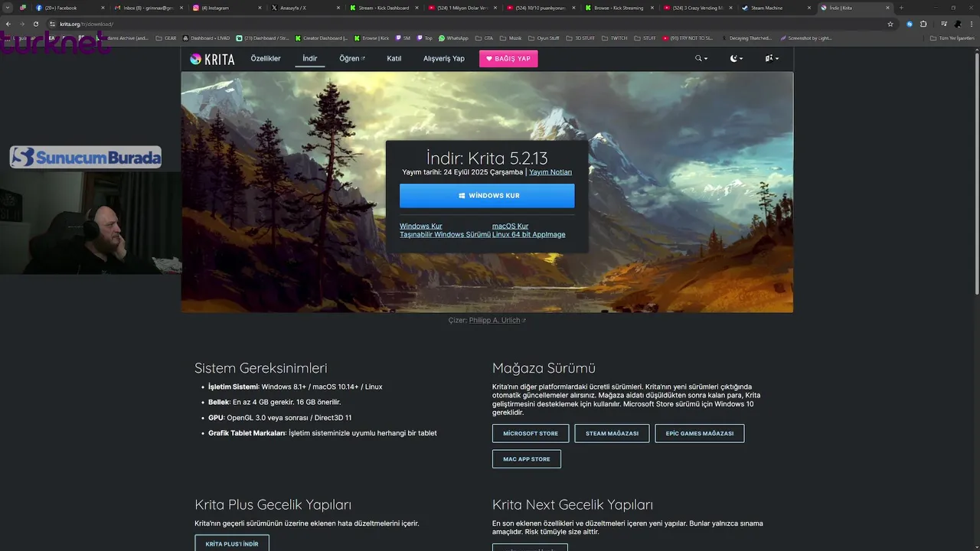Open the Katıl navigation item
Image resolution: width=980 pixels, height=551 pixels.
click(394, 59)
